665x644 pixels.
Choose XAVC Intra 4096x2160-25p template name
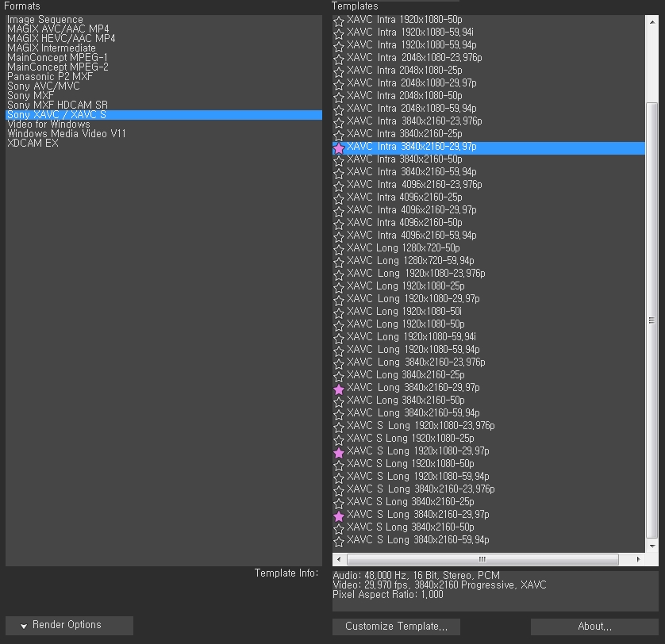405,197
